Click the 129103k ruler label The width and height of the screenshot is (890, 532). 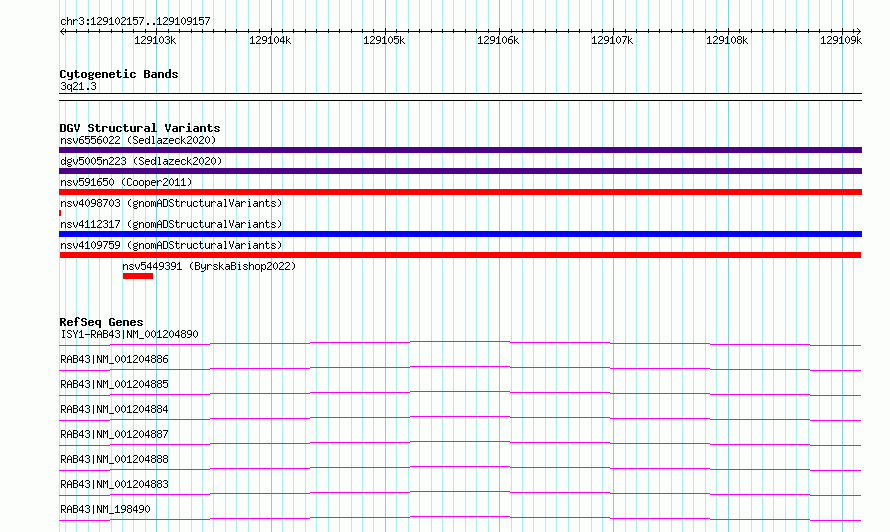pyautogui.click(x=155, y=40)
